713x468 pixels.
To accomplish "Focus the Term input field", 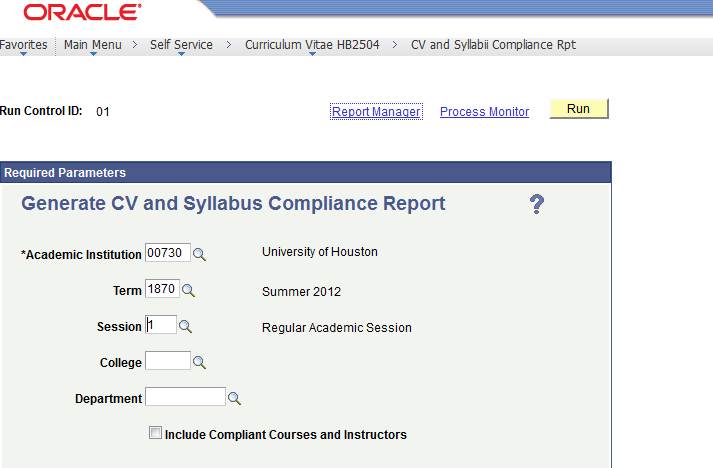I will (x=161, y=290).
